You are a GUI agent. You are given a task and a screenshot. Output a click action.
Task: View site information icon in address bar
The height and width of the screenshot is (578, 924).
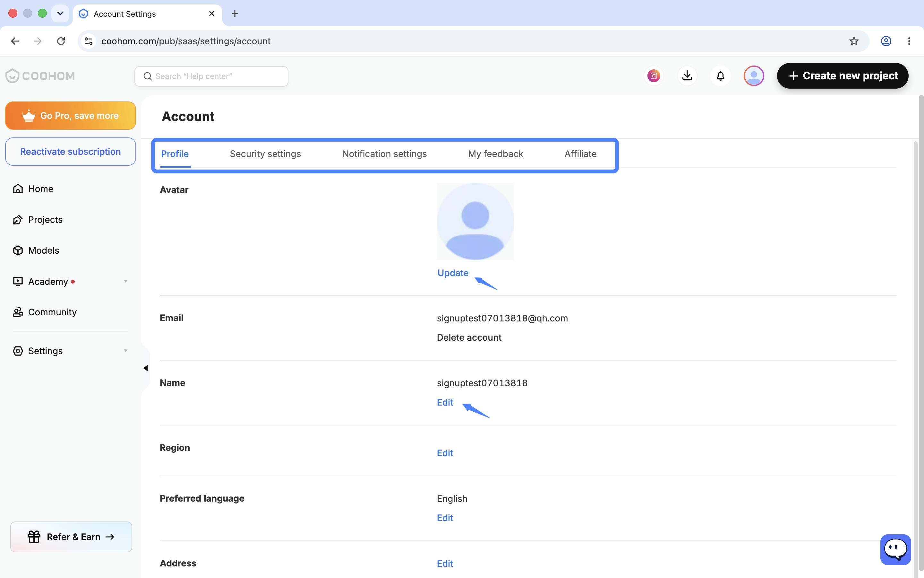(x=89, y=41)
